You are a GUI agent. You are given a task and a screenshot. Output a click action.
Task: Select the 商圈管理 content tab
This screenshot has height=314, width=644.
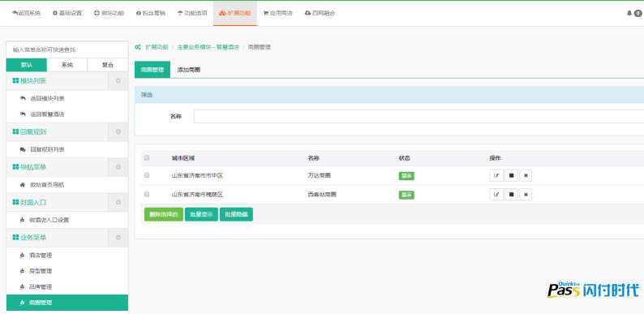[152, 70]
